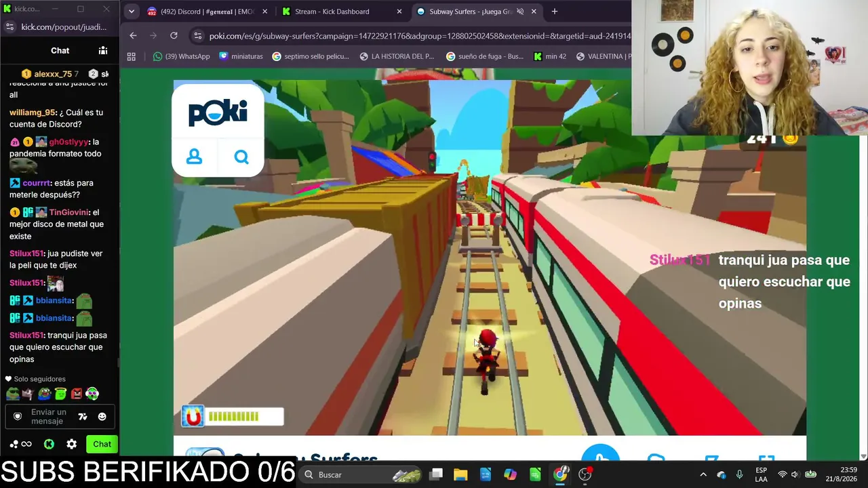868x488 pixels.
Task: Switch to the Discord #general tab
Action: (x=206, y=12)
